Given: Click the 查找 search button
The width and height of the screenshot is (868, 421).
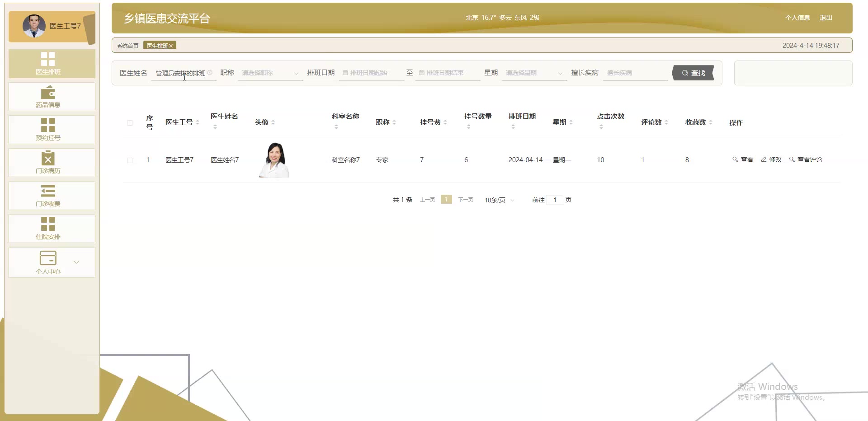Looking at the screenshot, I should tap(693, 73).
